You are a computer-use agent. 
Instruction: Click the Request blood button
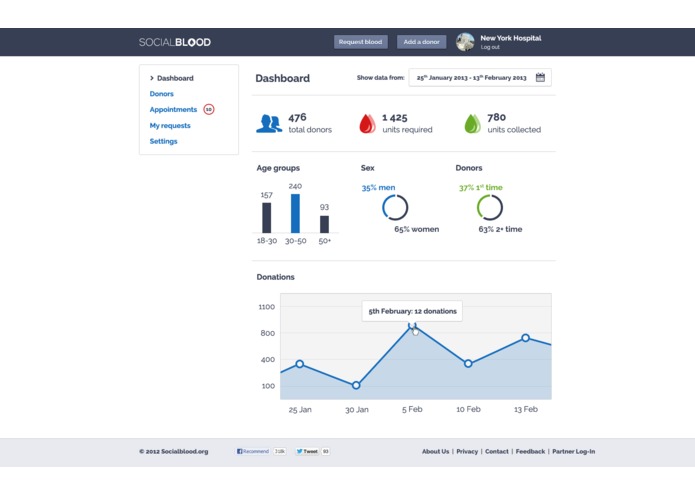(x=360, y=42)
